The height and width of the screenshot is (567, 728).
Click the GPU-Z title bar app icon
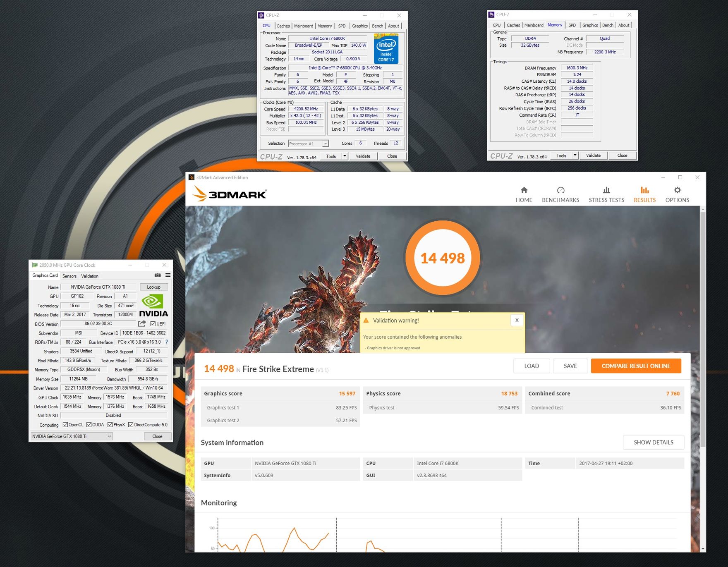[35, 265]
